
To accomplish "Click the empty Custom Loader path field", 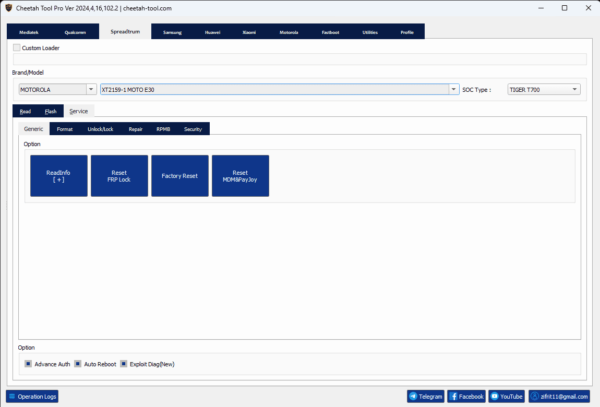I will click(300, 58).
